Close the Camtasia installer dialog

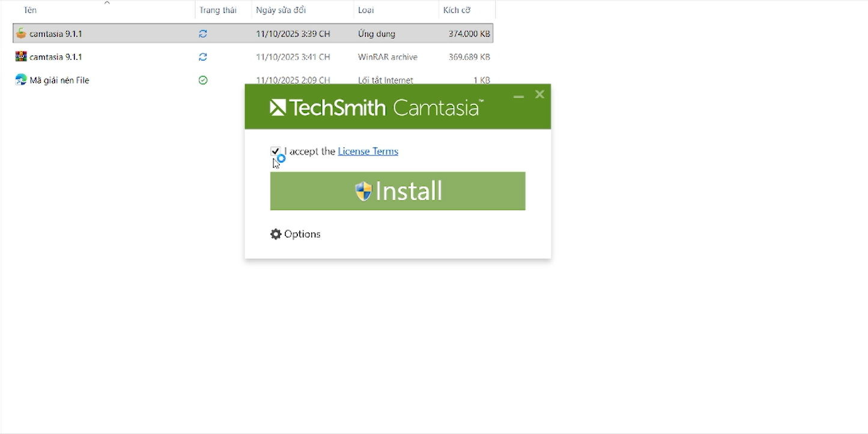click(x=539, y=94)
